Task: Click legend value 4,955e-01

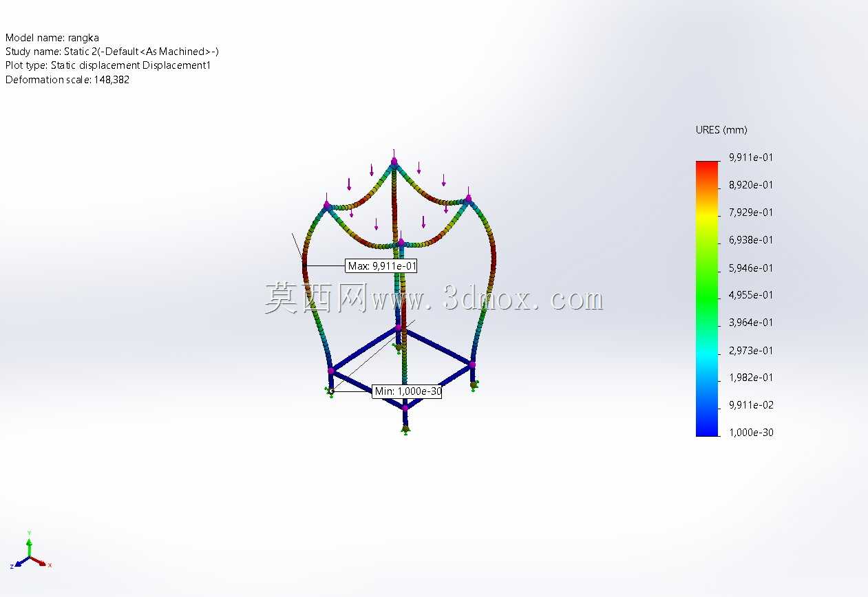Action: coord(751,295)
